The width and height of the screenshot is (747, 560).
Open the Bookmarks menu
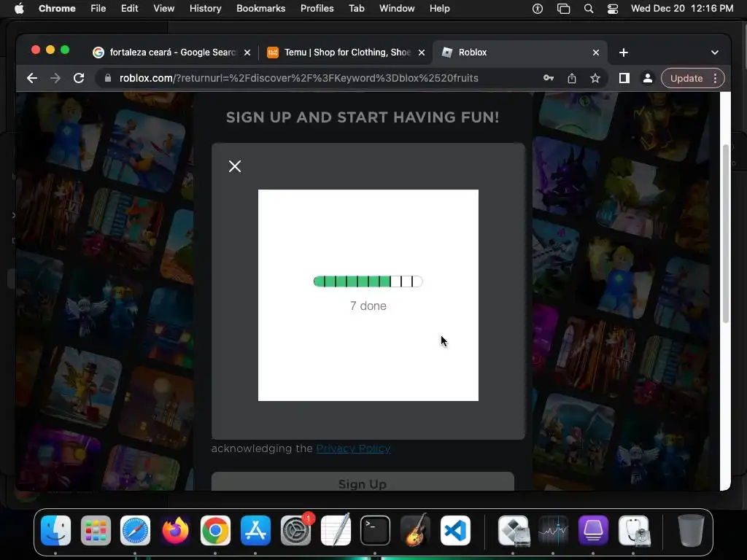[260, 9]
